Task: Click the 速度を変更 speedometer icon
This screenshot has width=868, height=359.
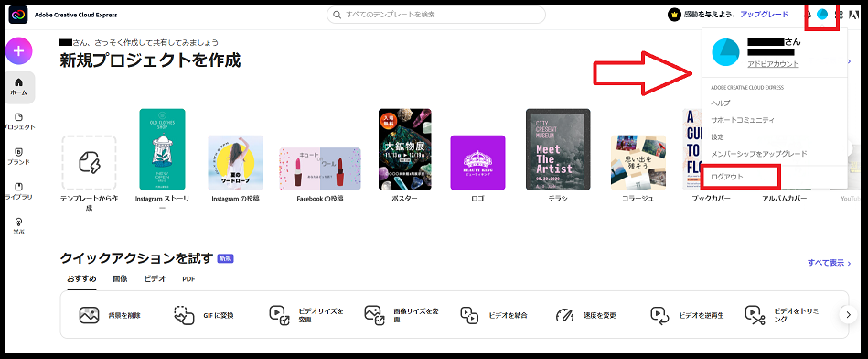Action: point(564,315)
